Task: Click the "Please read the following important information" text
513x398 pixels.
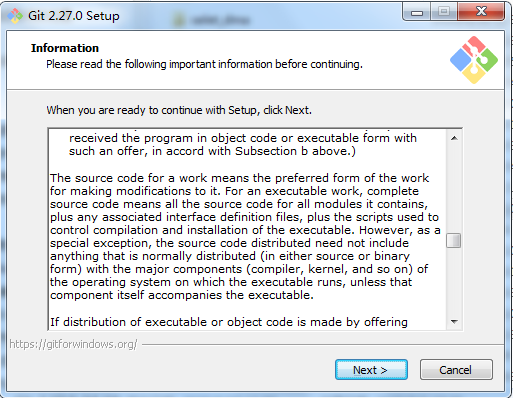Action: (x=204, y=64)
